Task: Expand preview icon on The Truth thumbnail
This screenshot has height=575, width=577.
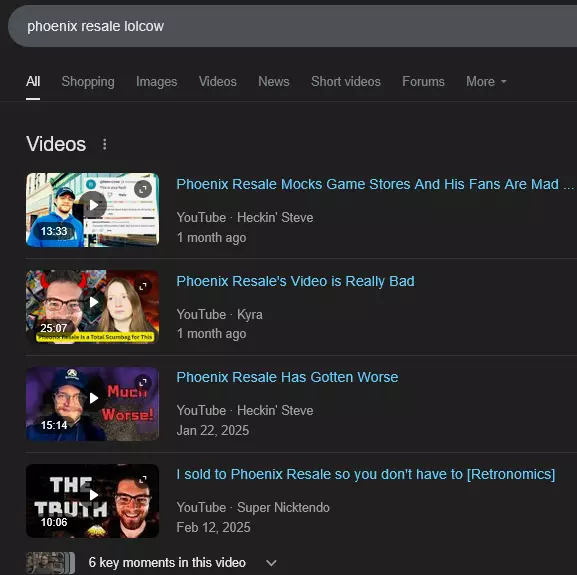Action: pos(143,480)
